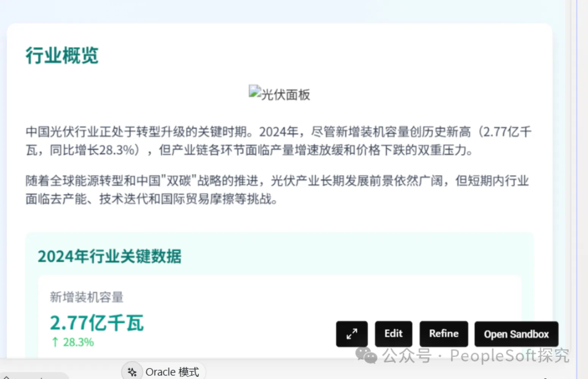Open Sandbox via the button
588x379 pixels.
(516, 334)
